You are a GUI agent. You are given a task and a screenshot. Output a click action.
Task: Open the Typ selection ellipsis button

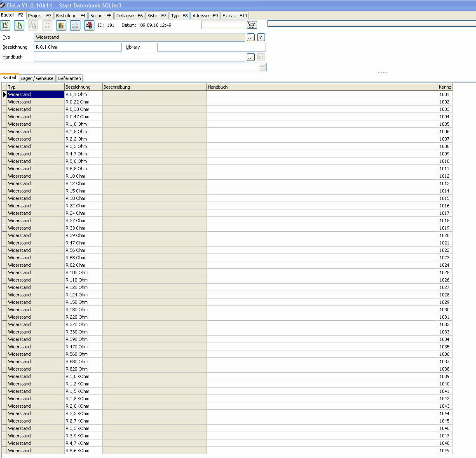click(251, 38)
